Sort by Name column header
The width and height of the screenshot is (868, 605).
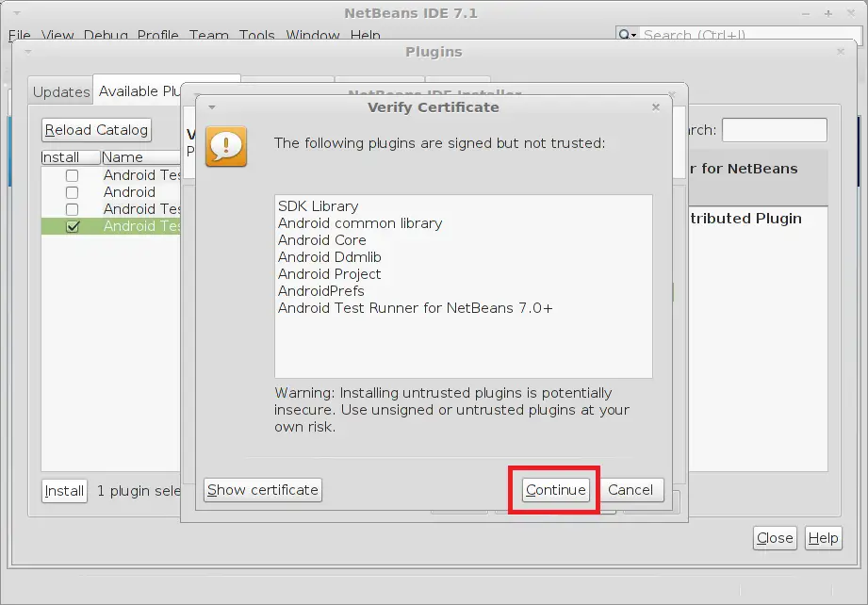pyautogui.click(x=141, y=157)
